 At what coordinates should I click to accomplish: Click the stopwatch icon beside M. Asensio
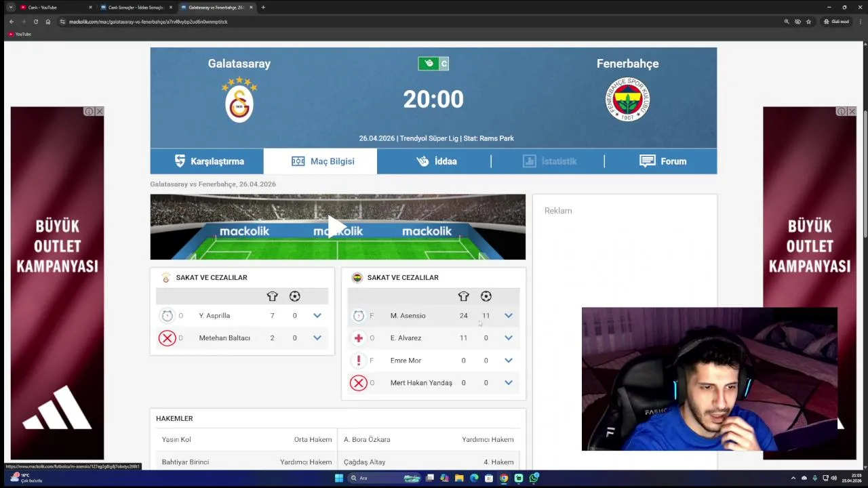tap(358, 316)
